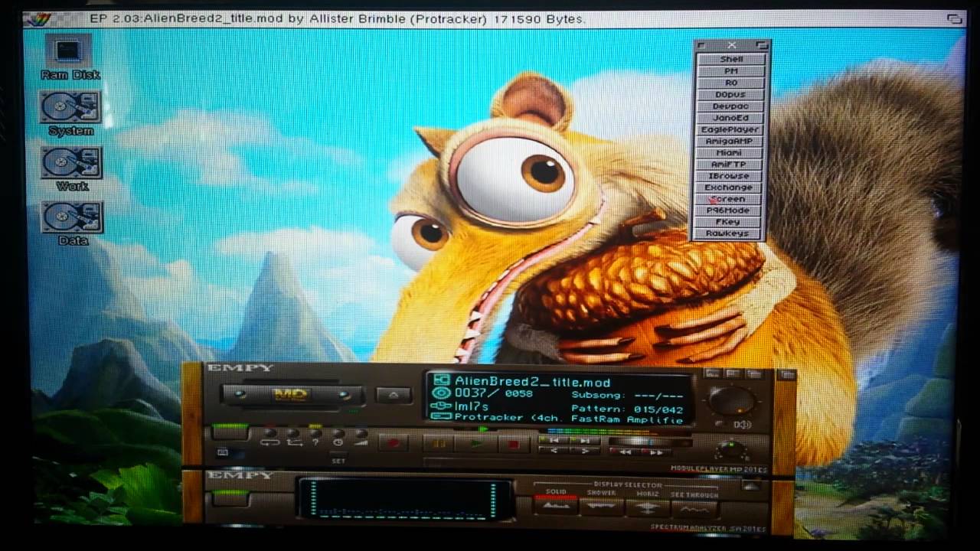980x551 pixels.
Task: Launch DOpus from the dock
Action: (731, 94)
